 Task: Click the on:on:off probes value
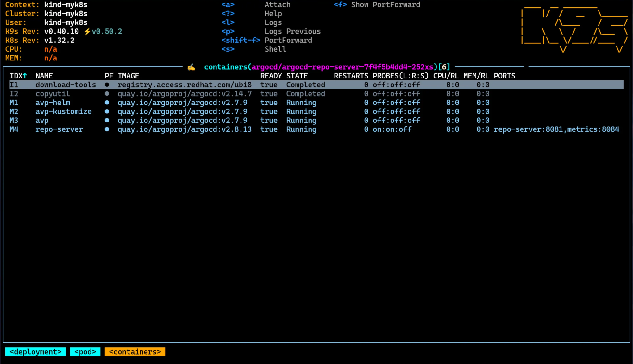(x=392, y=129)
